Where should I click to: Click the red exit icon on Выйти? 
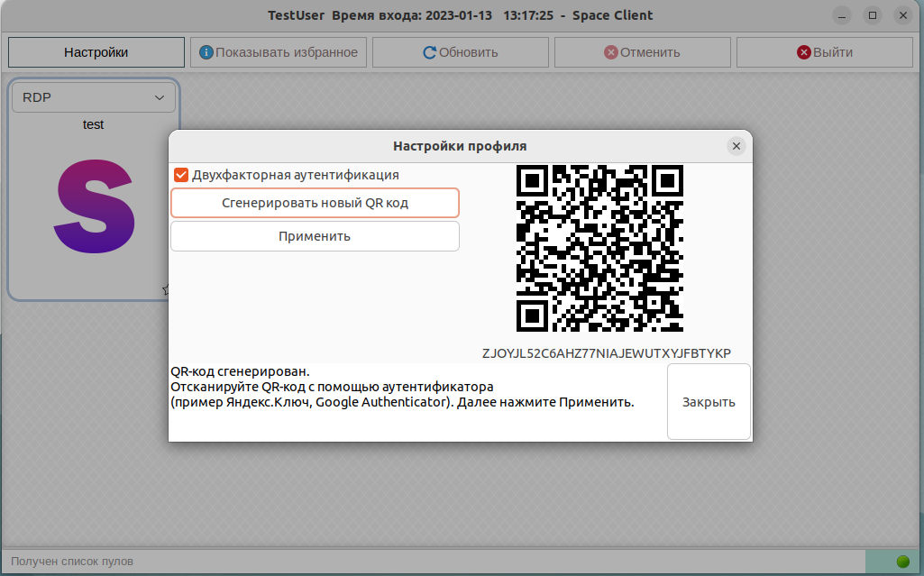coord(804,52)
